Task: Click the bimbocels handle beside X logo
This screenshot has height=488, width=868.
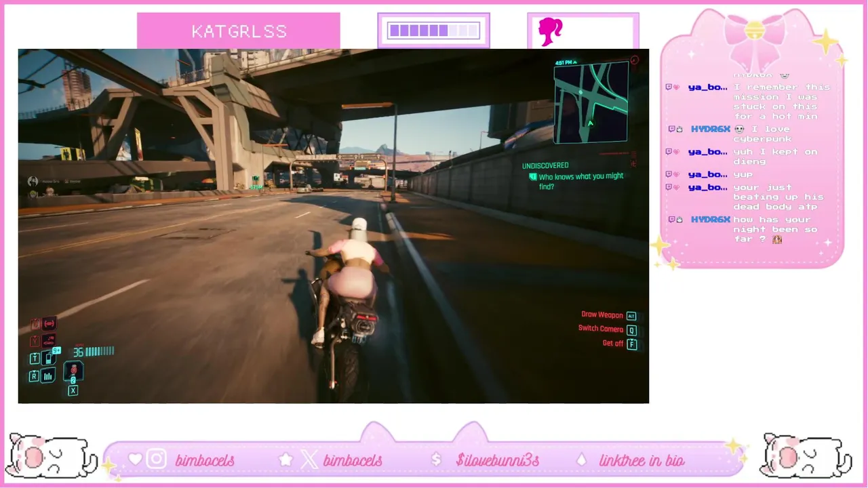Action: (353, 460)
